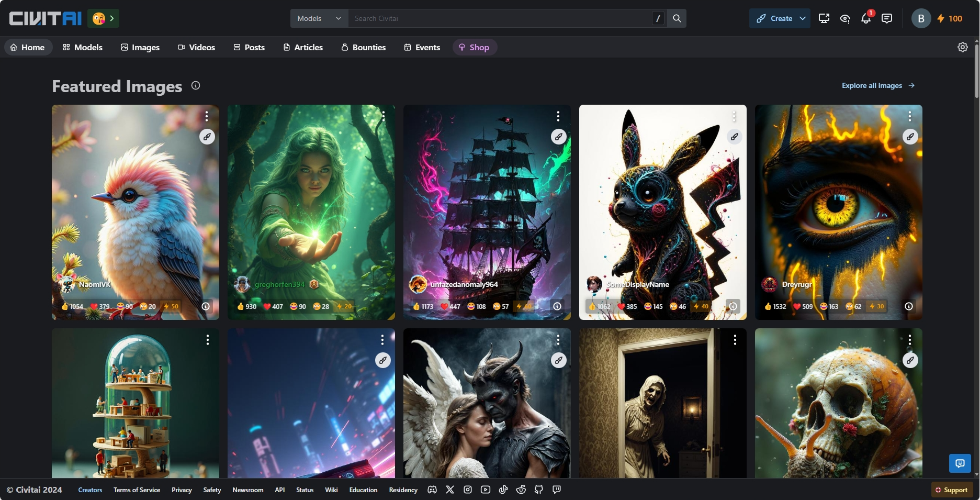Go to the Home tab
Viewport: 980px width, 500px height.
pyautogui.click(x=28, y=47)
